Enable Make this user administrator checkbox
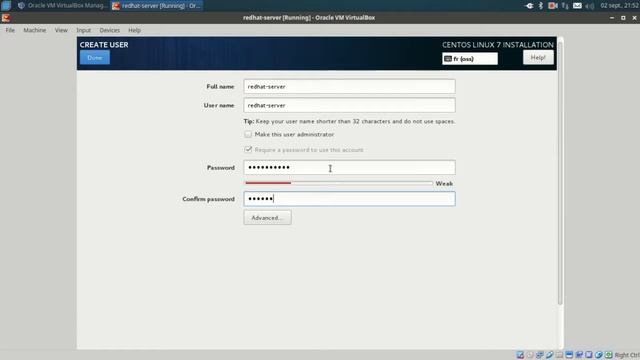This screenshot has height=360, width=640. click(x=248, y=134)
